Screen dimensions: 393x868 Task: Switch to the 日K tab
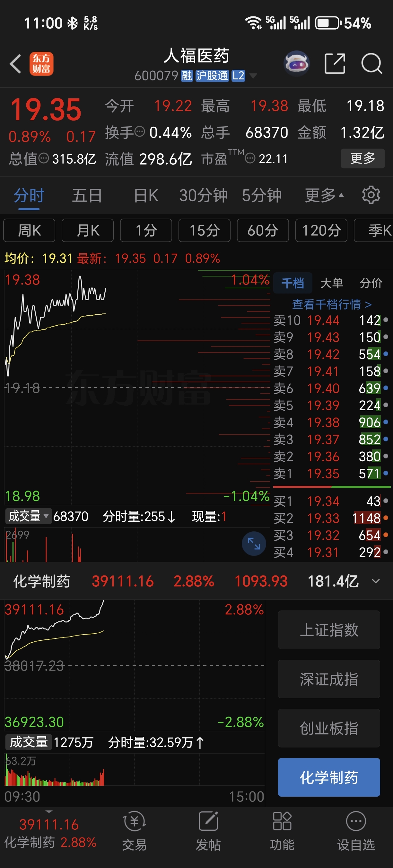click(146, 195)
